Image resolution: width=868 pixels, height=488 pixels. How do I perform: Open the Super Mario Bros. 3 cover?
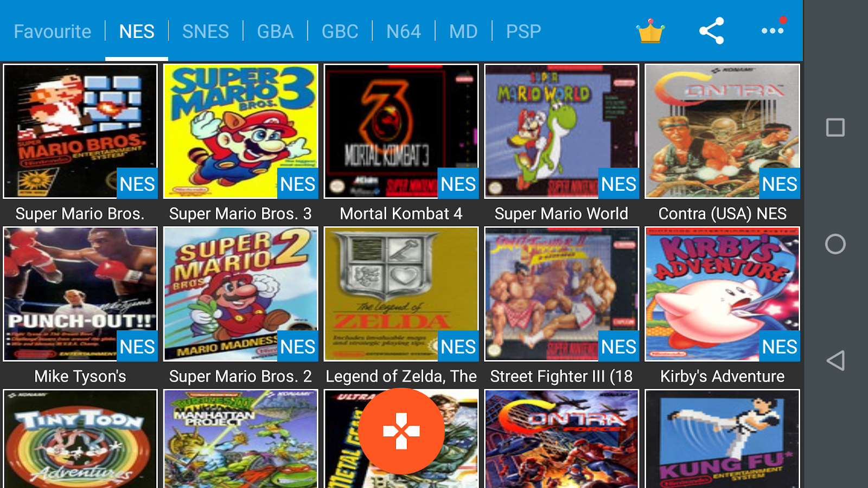pyautogui.click(x=241, y=131)
